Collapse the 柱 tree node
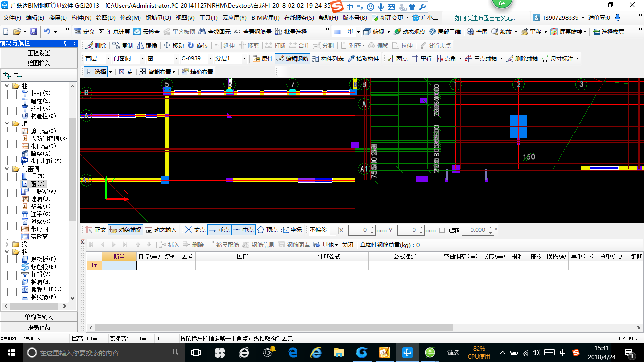The height and width of the screenshot is (362, 644). point(7,86)
